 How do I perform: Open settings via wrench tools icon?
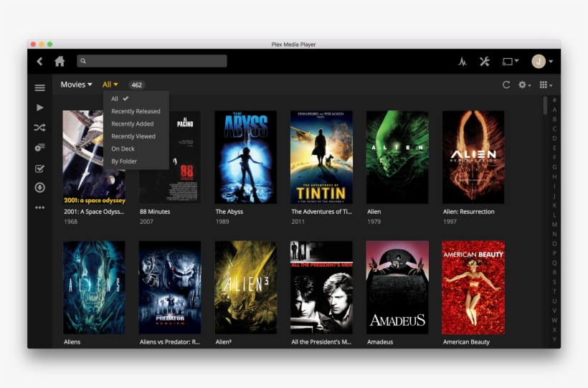pos(485,62)
